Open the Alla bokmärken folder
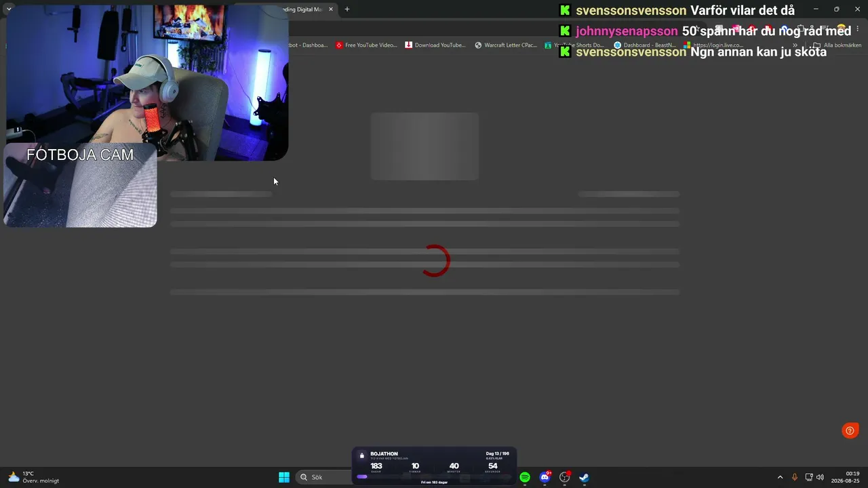 pyautogui.click(x=837, y=45)
